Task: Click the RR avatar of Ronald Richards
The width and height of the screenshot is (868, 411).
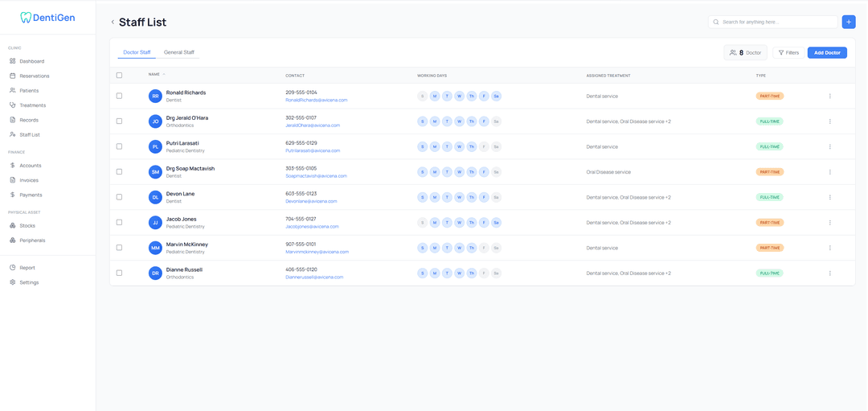Action: pyautogui.click(x=156, y=97)
